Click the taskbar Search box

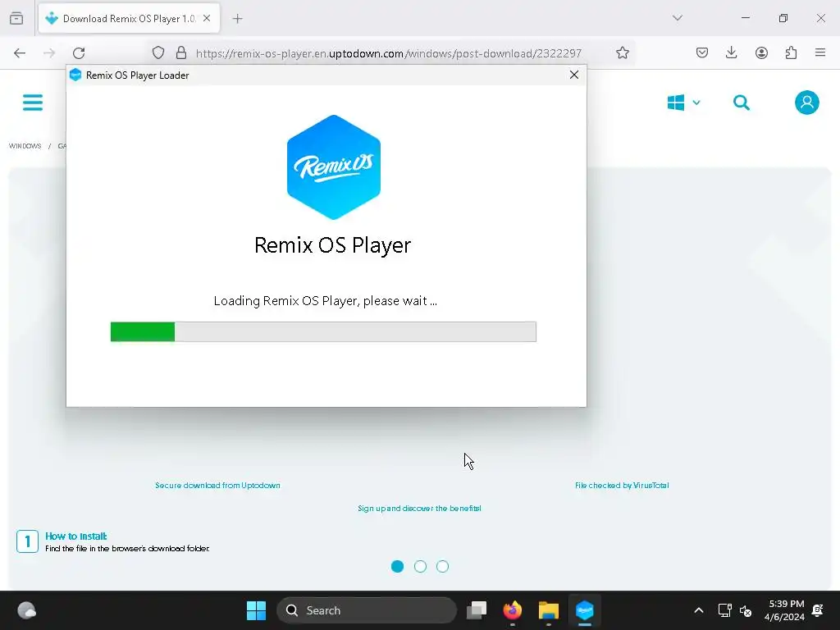click(367, 610)
